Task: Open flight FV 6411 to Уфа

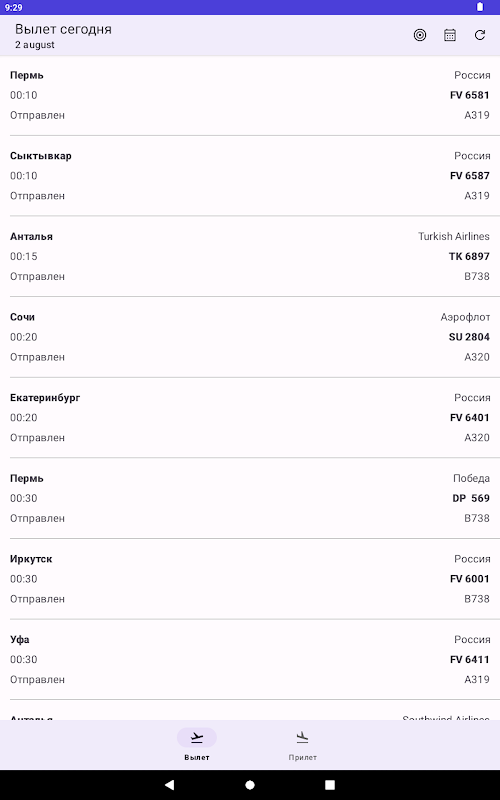Action: tap(250, 660)
